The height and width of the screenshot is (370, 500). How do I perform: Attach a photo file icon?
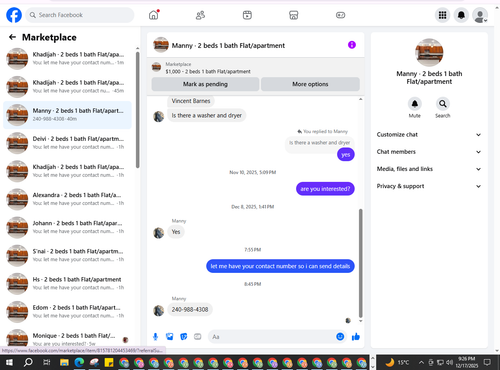pos(170,337)
